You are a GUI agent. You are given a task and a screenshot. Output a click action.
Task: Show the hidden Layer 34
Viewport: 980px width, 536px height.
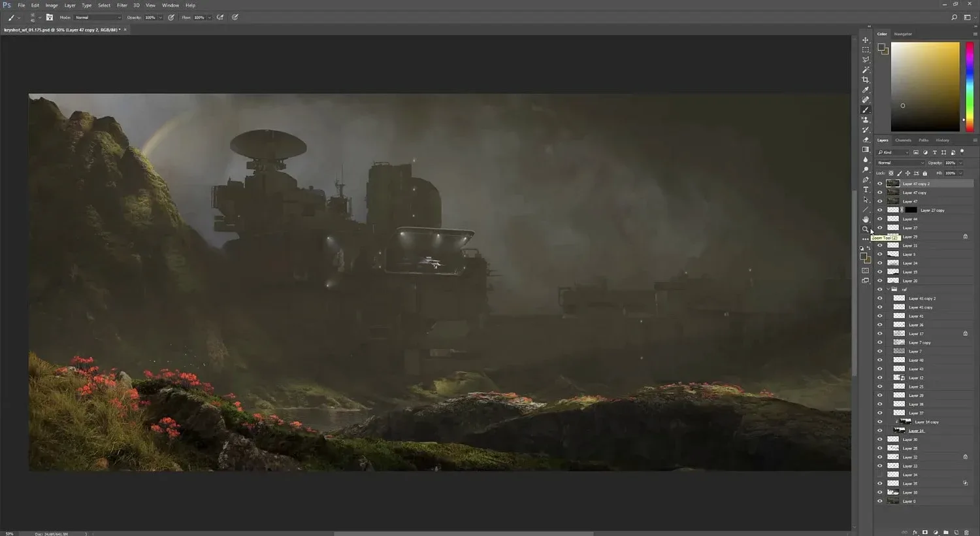(879, 475)
